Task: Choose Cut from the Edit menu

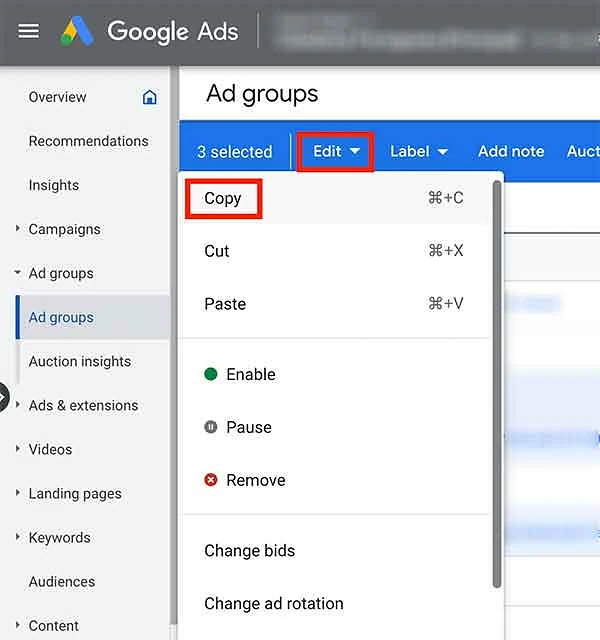Action: tap(335, 251)
